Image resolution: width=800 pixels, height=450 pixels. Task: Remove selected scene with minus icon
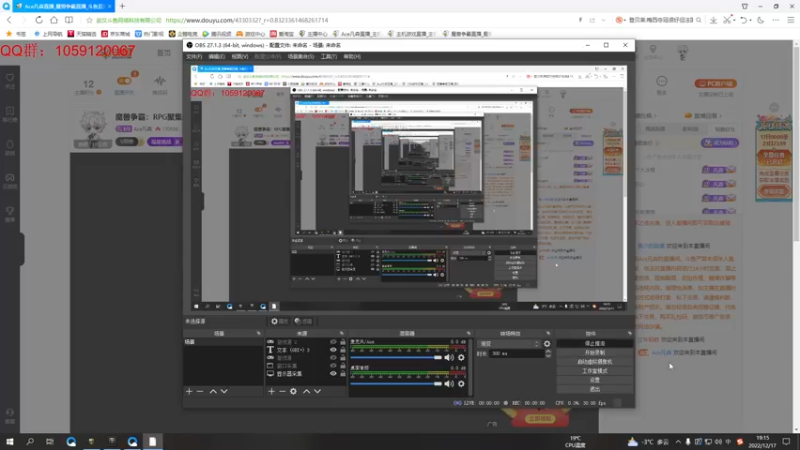pos(200,391)
